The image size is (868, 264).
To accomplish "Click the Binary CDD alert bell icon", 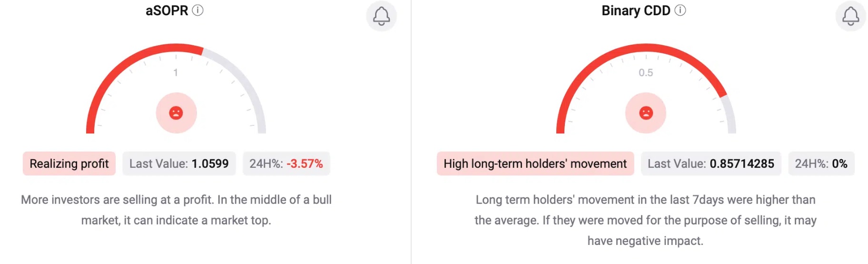I will point(850,16).
